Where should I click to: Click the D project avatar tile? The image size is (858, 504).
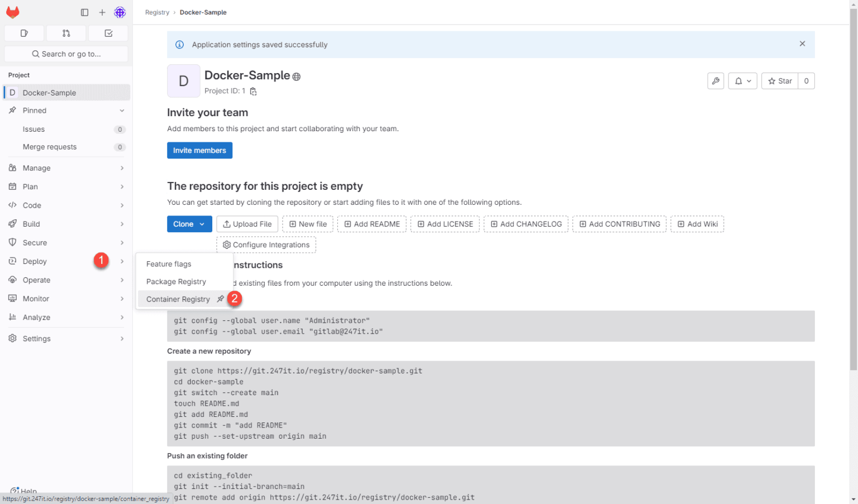(183, 81)
